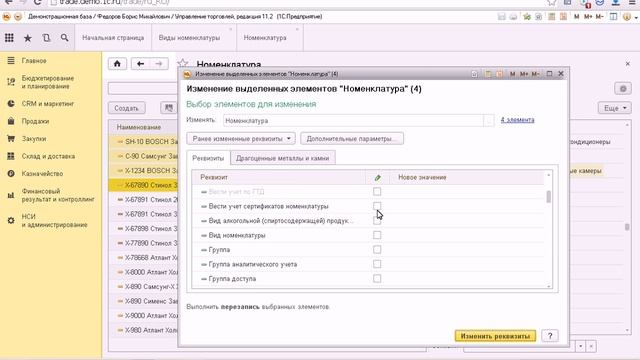This screenshot has height=360, width=640.
Task: Click the print icon in the top toolbar
Action: pos(513,17)
